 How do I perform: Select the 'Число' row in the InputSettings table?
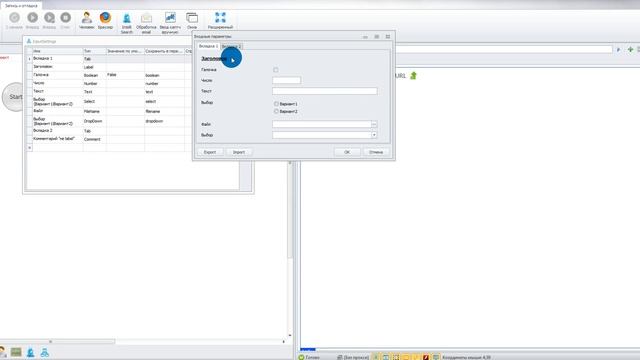tap(58, 83)
